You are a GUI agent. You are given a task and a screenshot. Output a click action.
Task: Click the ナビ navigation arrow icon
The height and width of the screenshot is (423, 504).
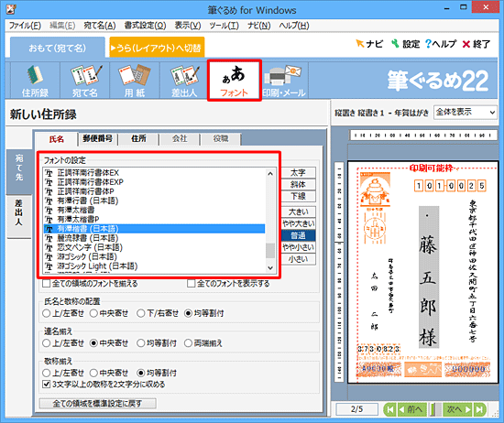[369, 44]
